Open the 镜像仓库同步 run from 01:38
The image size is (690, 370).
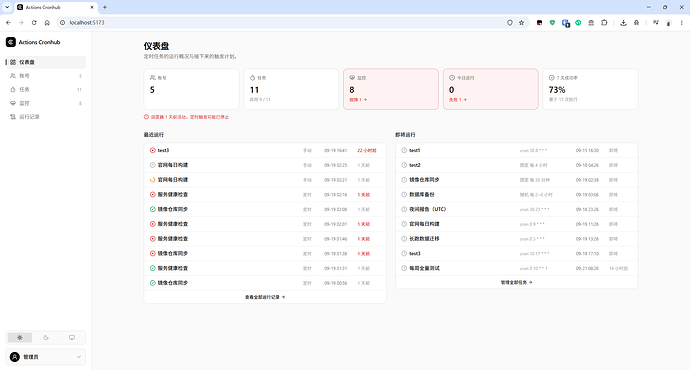point(265,253)
